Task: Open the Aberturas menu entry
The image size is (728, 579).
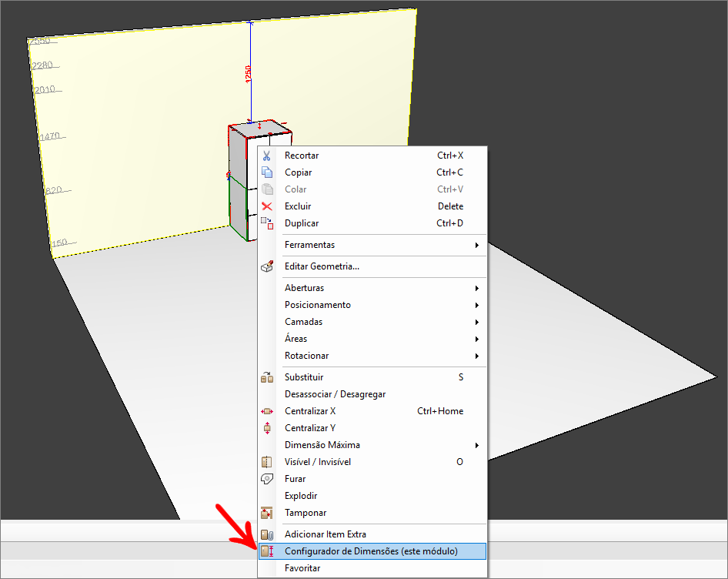Action: tap(372, 288)
